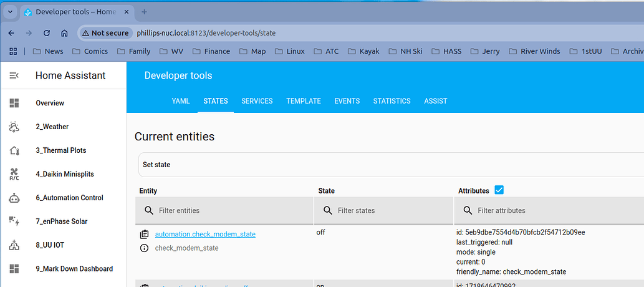The width and height of the screenshot is (644, 287).
Task: Open the apps grid in bookmarks bar
Action: (13, 51)
